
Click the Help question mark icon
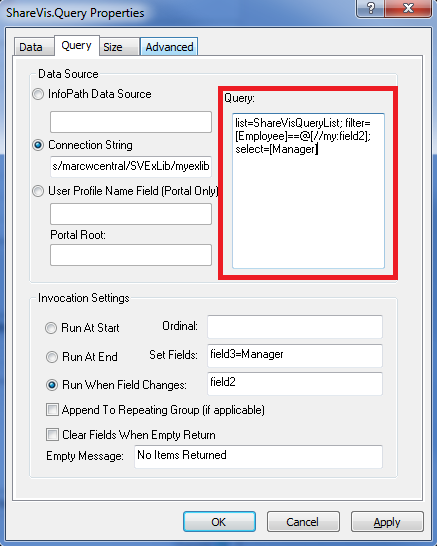371,8
